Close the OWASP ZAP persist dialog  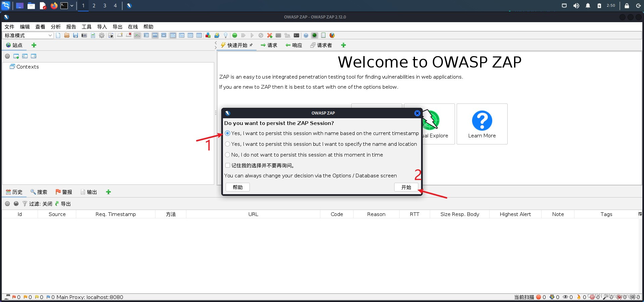(x=417, y=113)
